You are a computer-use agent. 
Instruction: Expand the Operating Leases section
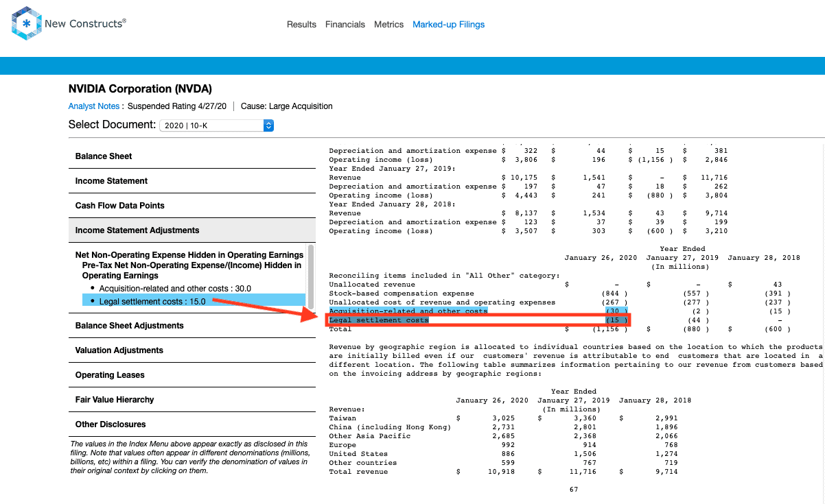[x=192, y=375]
